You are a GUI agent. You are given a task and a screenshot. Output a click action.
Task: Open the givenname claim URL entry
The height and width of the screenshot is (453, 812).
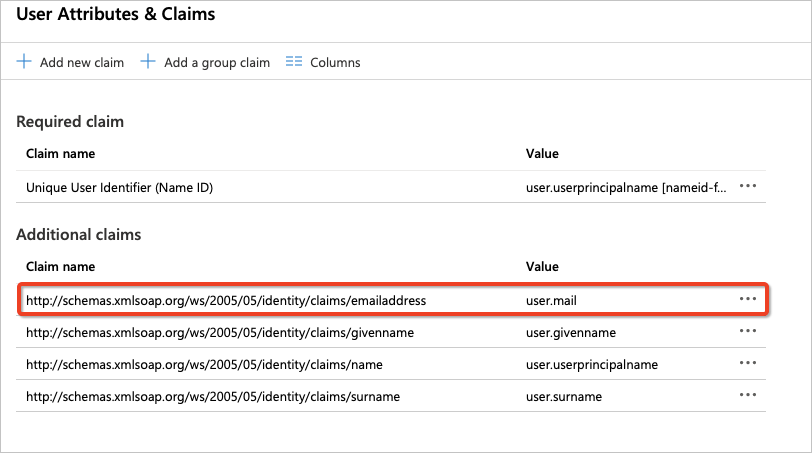coord(220,332)
